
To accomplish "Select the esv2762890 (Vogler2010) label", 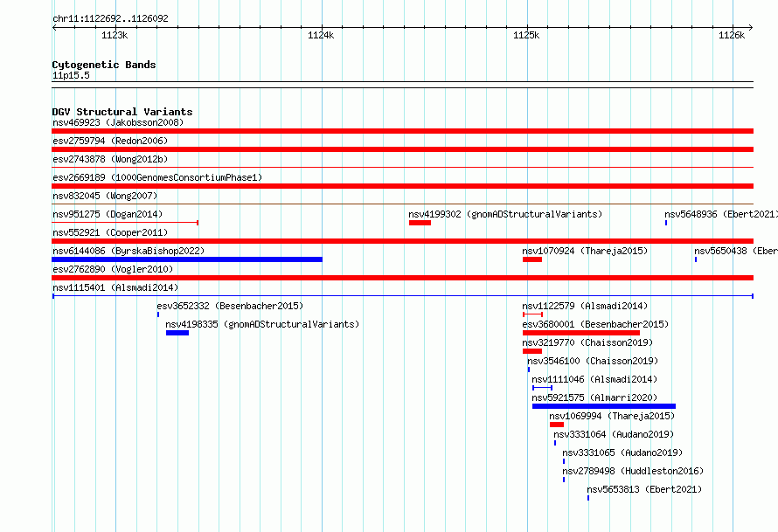I will point(113,269).
